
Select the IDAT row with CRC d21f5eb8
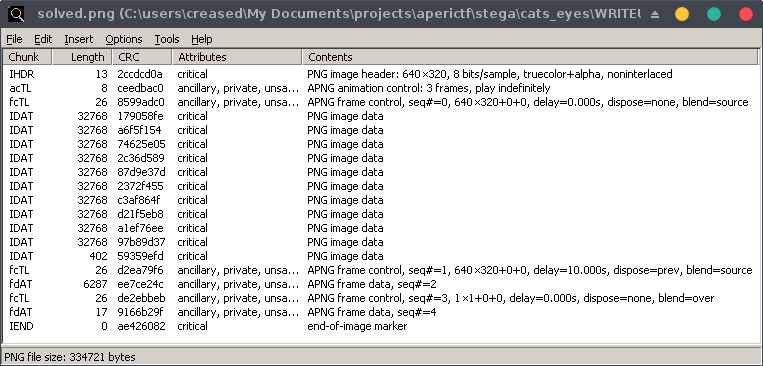point(382,214)
